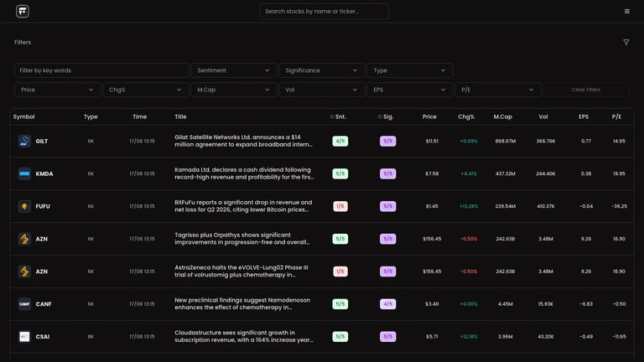Click the AZN logo in the Tagrisso row
644x362 pixels.
(x=24, y=239)
